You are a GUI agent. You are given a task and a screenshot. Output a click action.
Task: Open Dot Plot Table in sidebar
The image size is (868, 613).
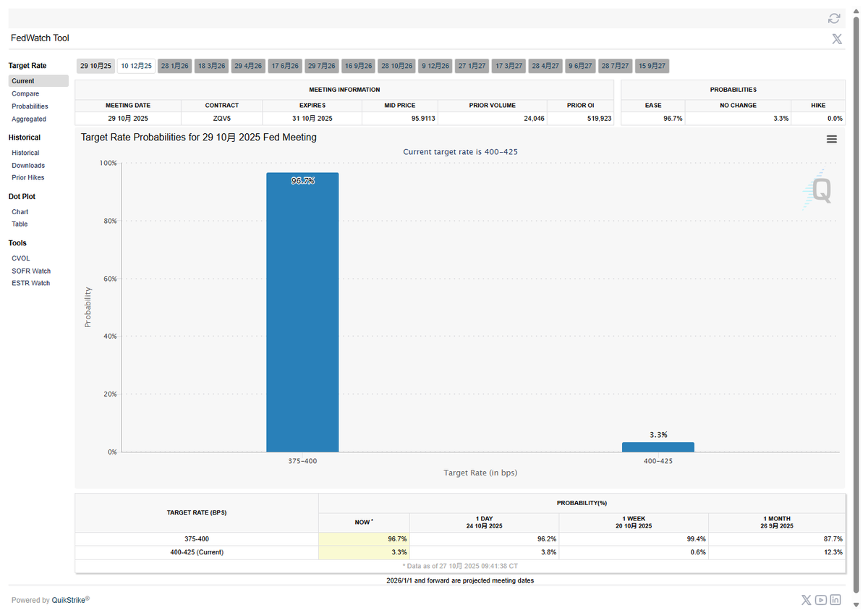click(20, 224)
